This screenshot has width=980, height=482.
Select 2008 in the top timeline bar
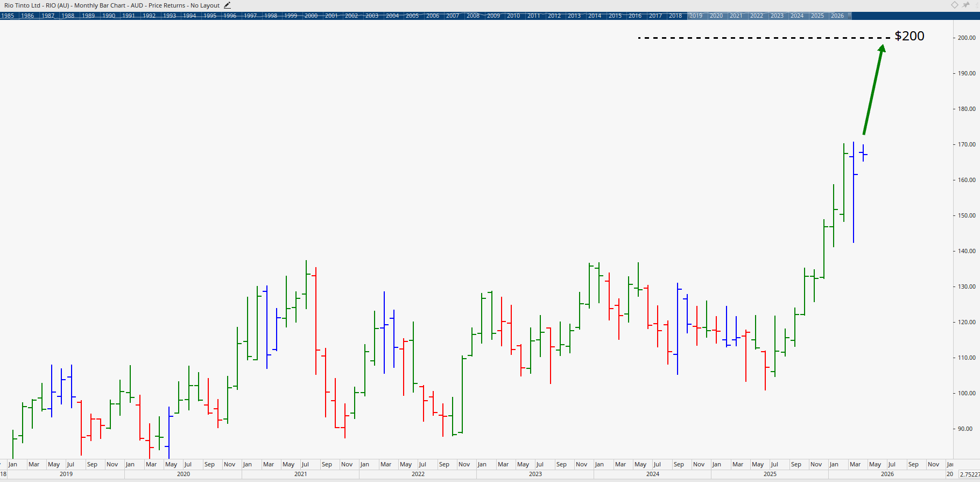coord(473,16)
